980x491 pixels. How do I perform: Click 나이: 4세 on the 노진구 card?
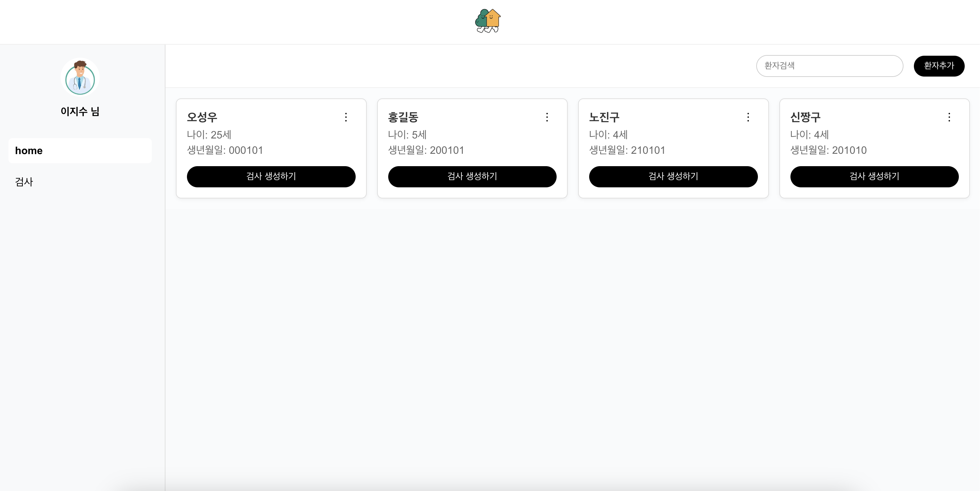pos(608,135)
